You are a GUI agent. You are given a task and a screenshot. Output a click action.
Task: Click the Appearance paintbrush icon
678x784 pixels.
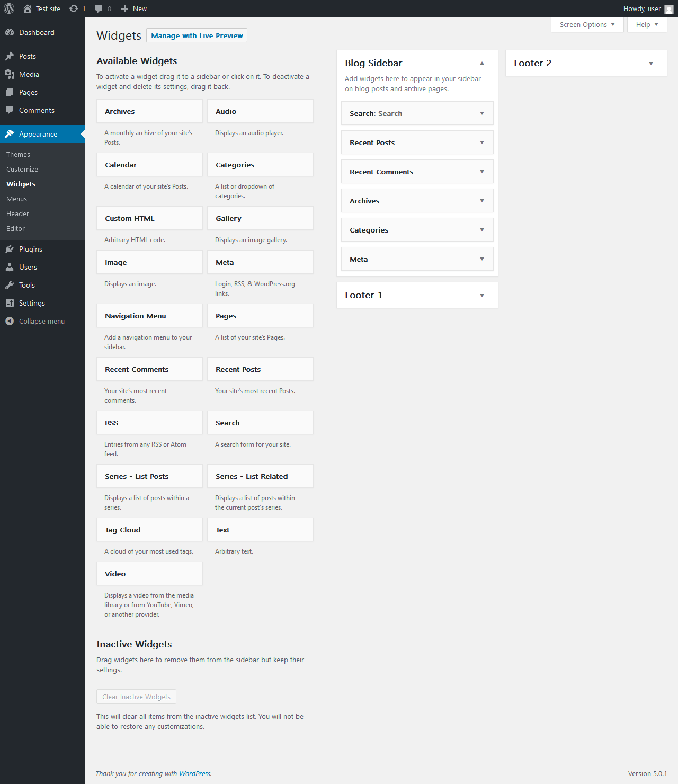pyautogui.click(x=10, y=134)
